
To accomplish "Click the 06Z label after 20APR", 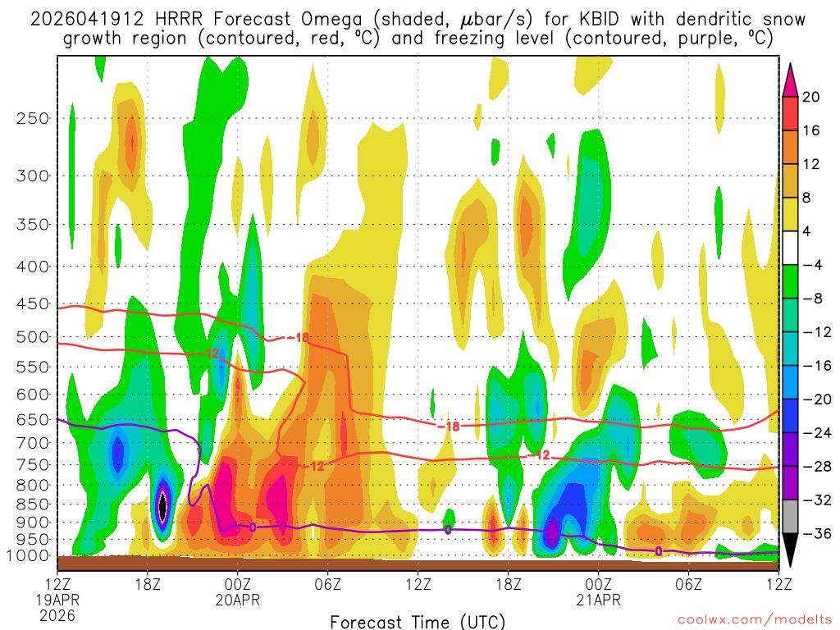I will pyautogui.click(x=327, y=584).
